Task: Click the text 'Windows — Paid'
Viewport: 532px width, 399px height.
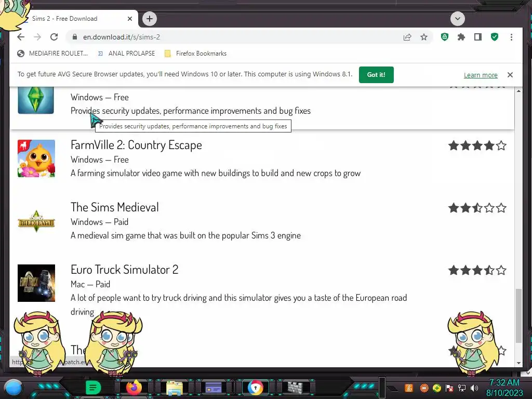Action: 99,222
